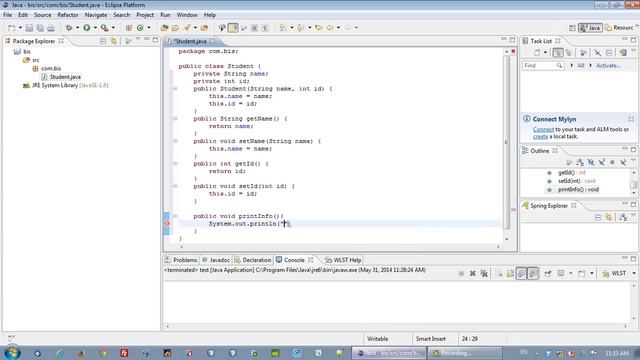Click the Find field in Task List

point(543,65)
